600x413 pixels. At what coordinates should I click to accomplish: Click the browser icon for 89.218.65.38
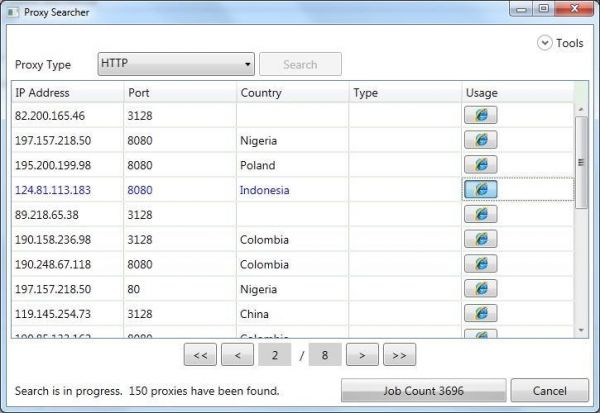pyautogui.click(x=480, y=214)
